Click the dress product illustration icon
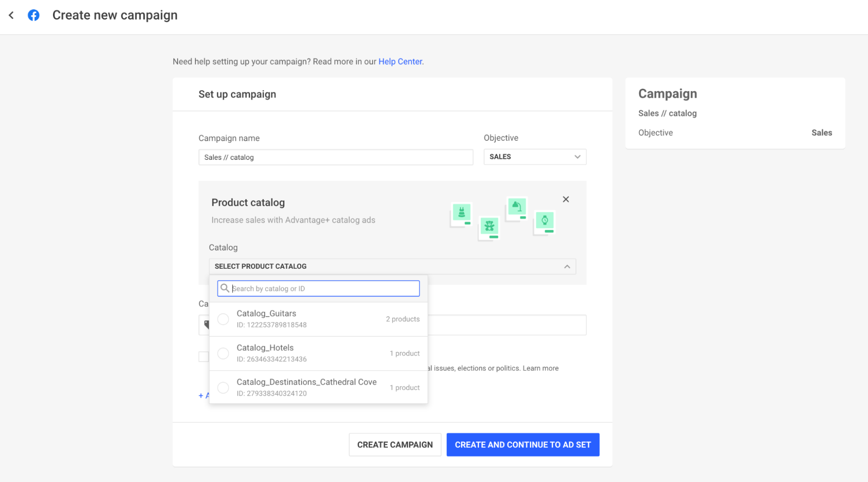The height and width of the screenshot is (482, 868). click(x=461, y=213)
